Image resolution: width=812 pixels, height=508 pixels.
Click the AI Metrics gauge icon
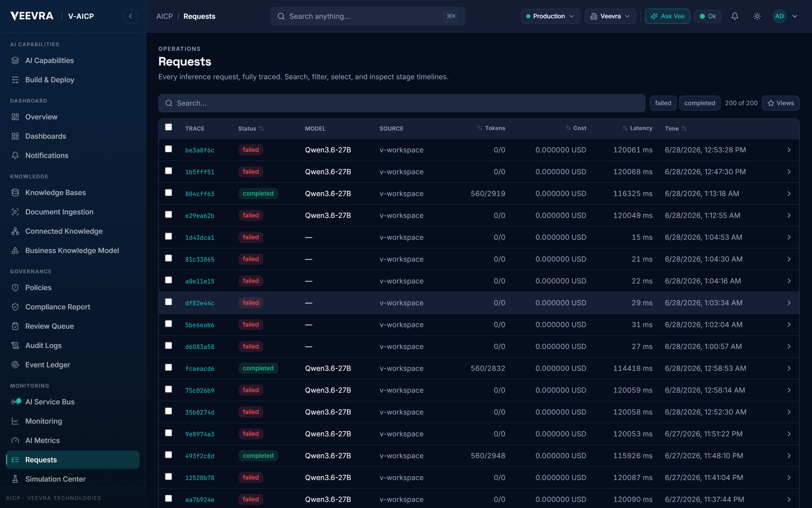coord(15,440)
